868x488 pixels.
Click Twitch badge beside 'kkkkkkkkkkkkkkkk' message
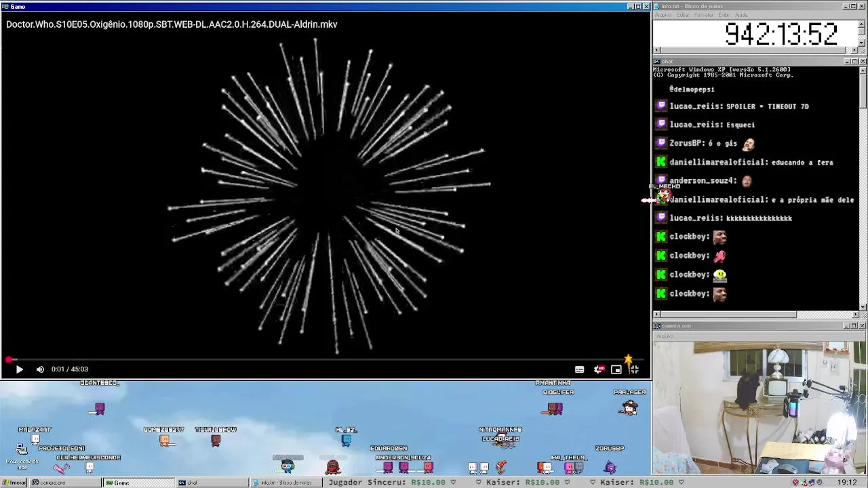coord(661,218)
